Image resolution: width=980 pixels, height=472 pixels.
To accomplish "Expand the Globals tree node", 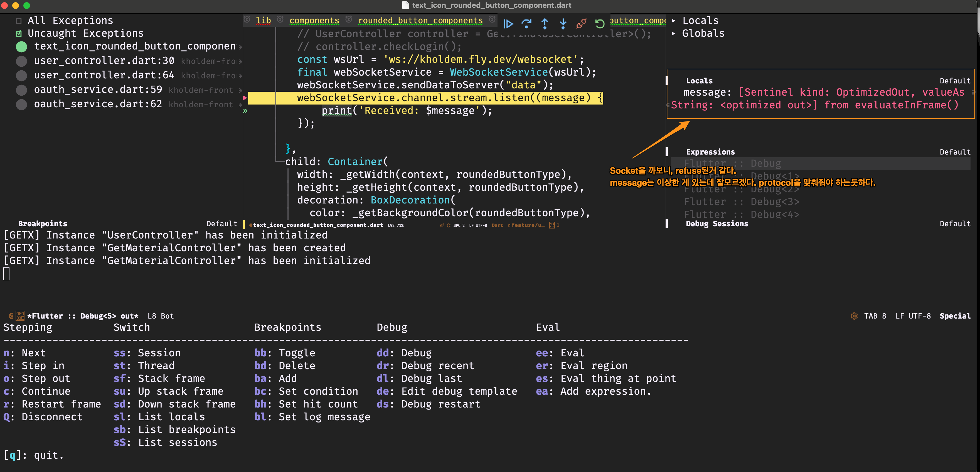I will (673, 33).
